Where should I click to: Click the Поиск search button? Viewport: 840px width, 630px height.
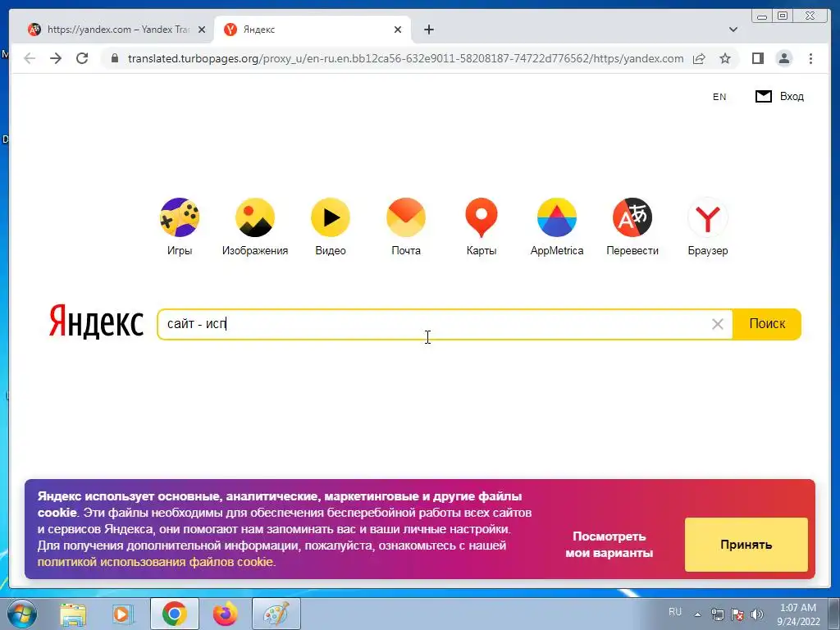(x=767, y=323)
